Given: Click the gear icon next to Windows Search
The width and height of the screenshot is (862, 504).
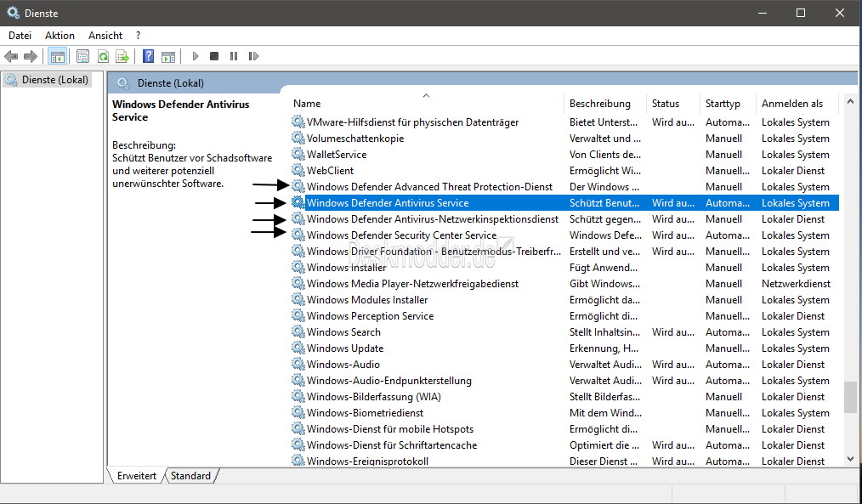Looking at the screenshot, I should [298, 332].
